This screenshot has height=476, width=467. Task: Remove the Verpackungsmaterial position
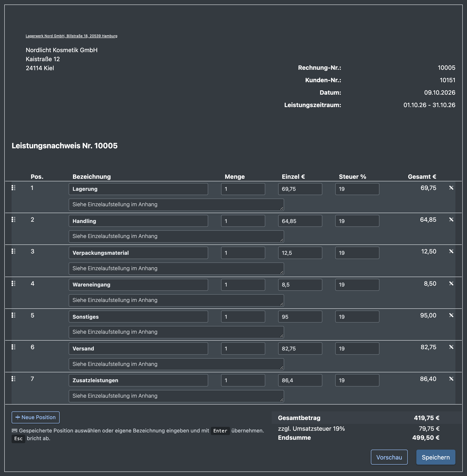click(451, 251)
